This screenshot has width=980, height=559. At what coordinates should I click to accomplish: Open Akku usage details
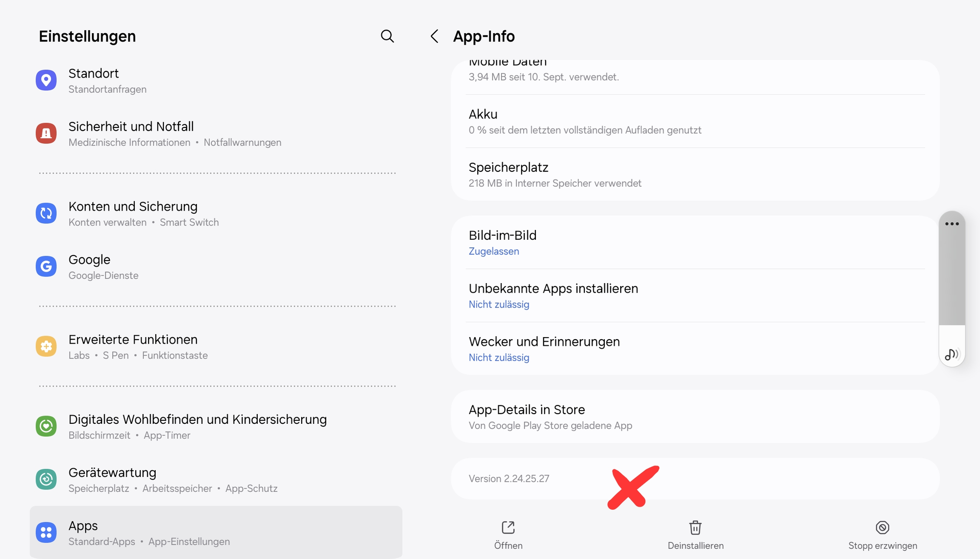click(x=694, y=121)
